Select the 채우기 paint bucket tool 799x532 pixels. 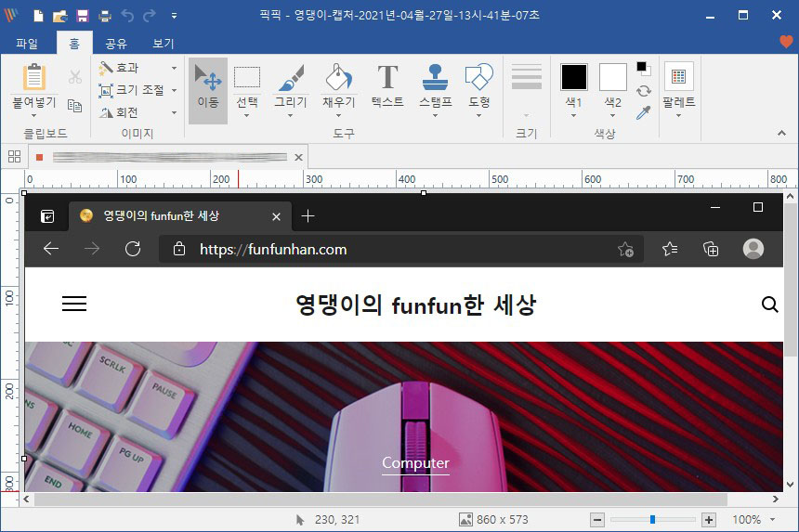[338, 84]
